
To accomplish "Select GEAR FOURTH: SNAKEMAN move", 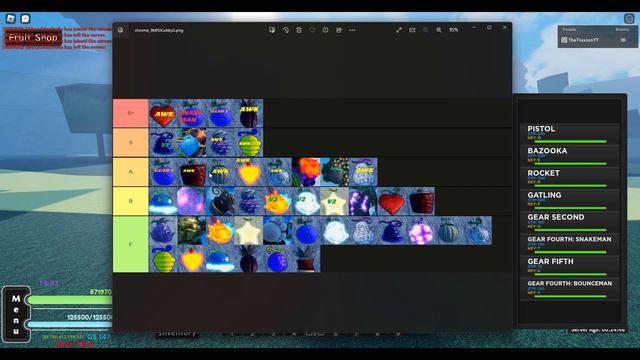I will (x=570, y=244).
